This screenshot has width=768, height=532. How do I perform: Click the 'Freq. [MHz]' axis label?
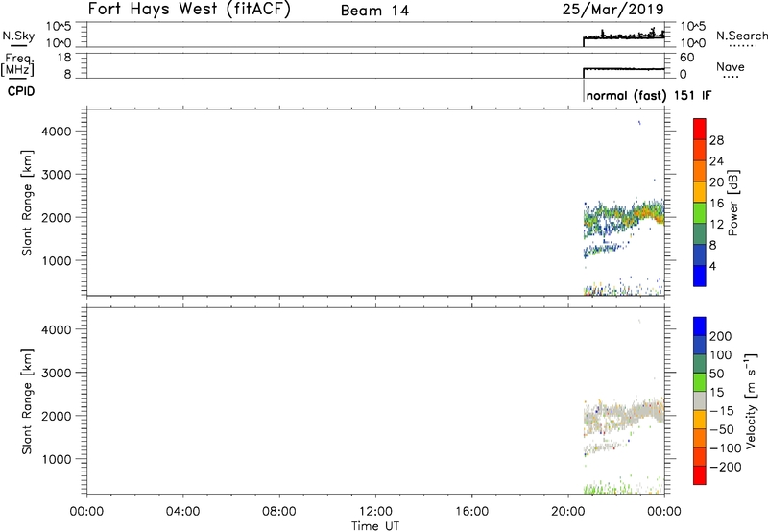click(18, 65)
